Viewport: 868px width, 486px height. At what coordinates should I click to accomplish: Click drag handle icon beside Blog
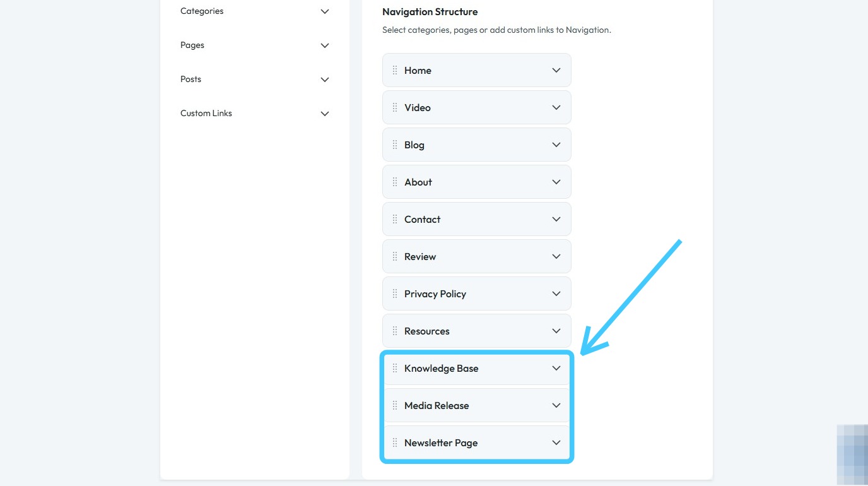[395, 145]
